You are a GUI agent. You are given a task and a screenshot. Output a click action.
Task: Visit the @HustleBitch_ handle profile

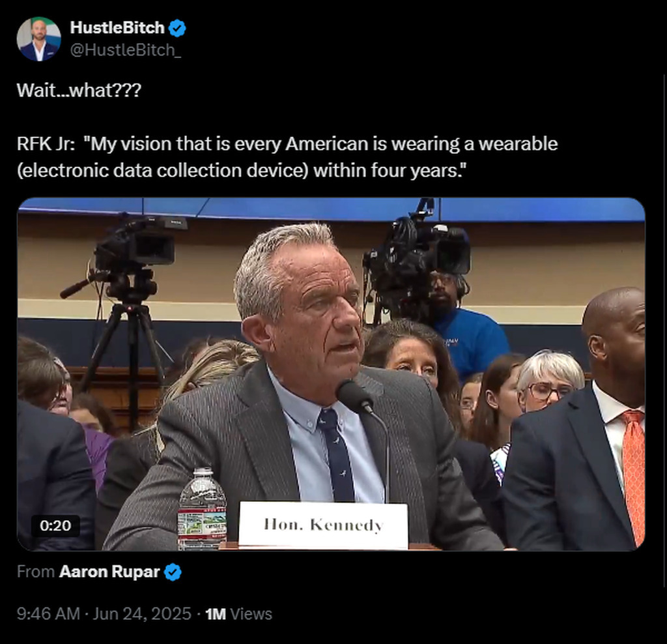(x=126, y=50)
